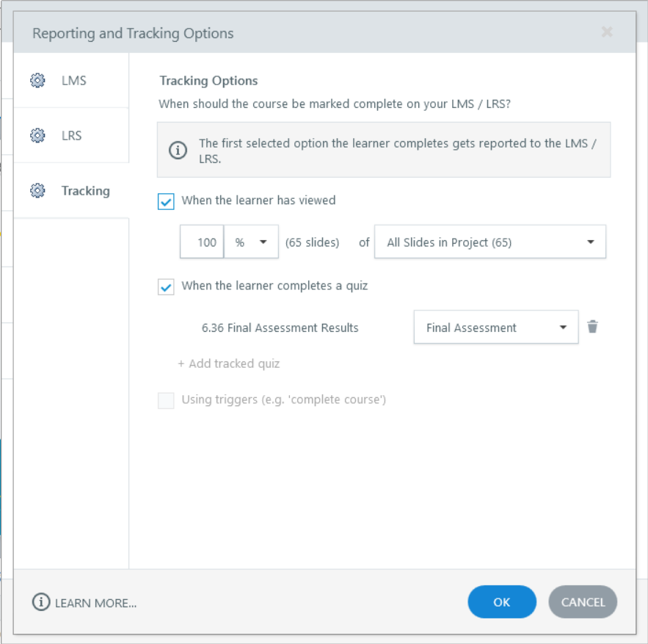Uncheck 'When the learner has viewed'
This screenshot has width=648, height=644.
coord(167,201)
